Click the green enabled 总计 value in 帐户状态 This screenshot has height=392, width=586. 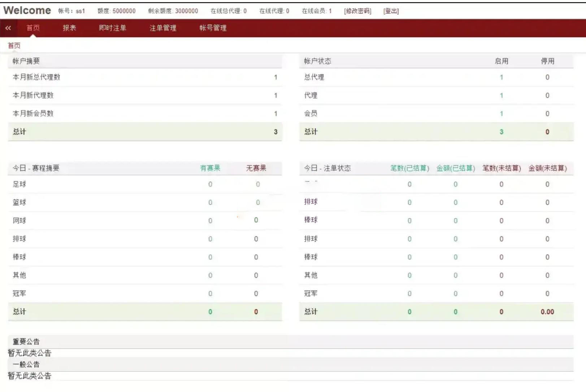[x=501, y=132]
